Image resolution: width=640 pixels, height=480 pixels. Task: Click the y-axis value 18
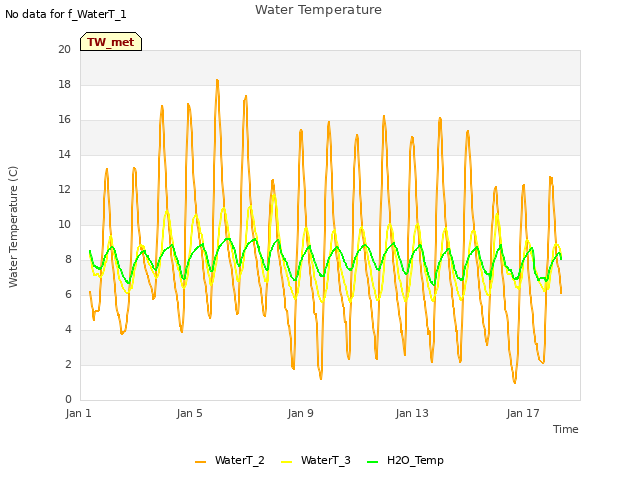pyautogui.click(x=64, y=84)
